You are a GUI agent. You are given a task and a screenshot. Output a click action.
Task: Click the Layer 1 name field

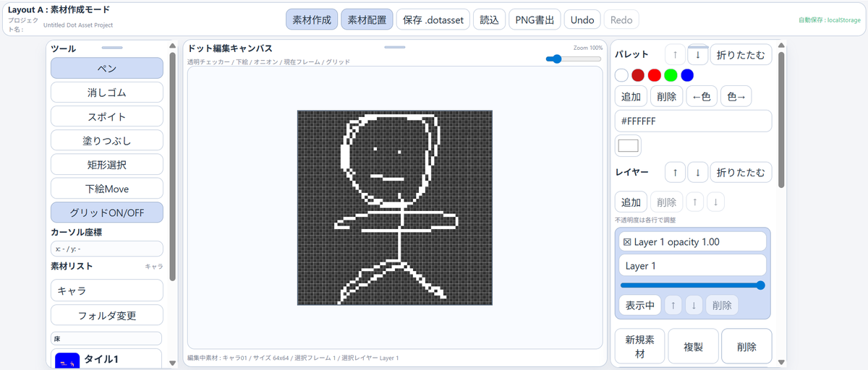pos(692,265)
